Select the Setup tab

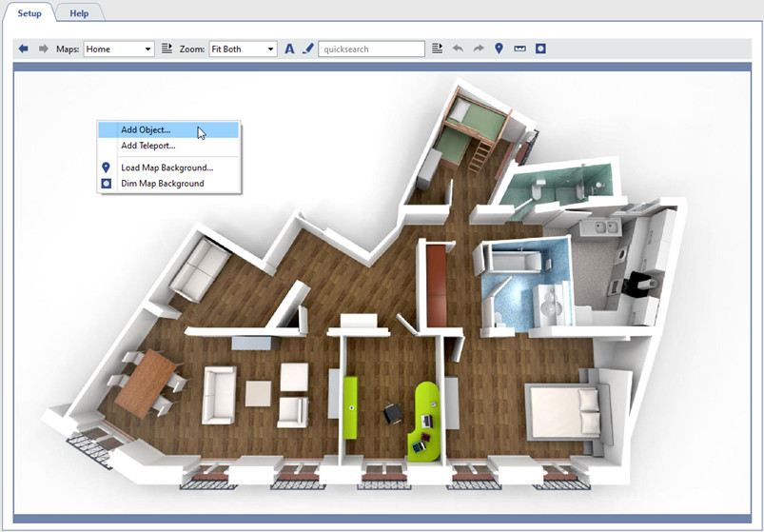tap(29, 13)
